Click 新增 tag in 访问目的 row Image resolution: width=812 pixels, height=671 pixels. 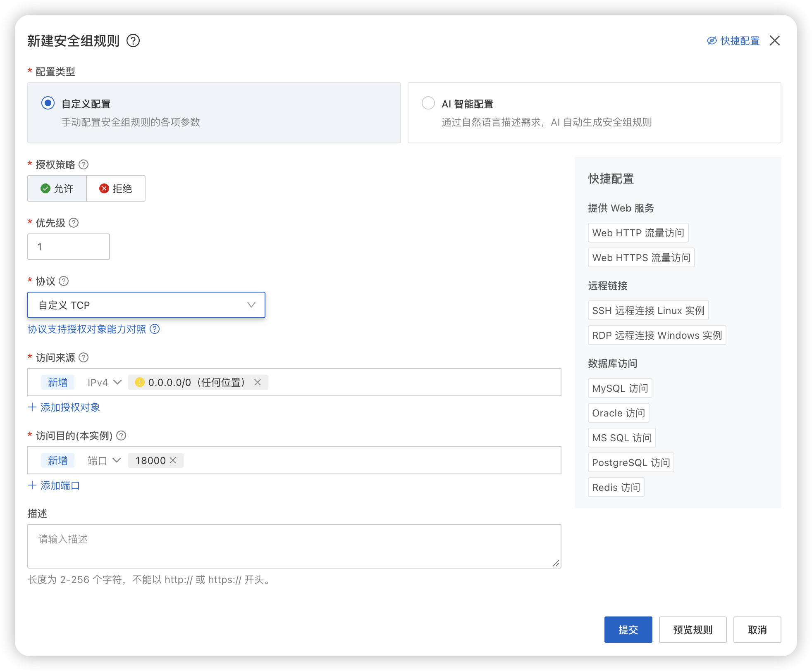[57, 461]
